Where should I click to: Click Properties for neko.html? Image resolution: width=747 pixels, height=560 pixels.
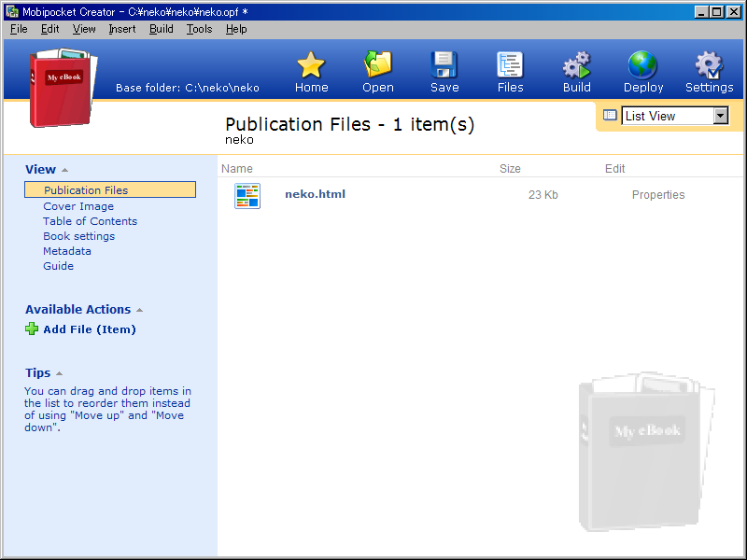coord(658,195)
